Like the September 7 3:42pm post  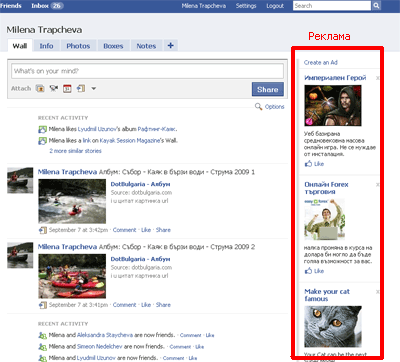[x=146, y=230]
